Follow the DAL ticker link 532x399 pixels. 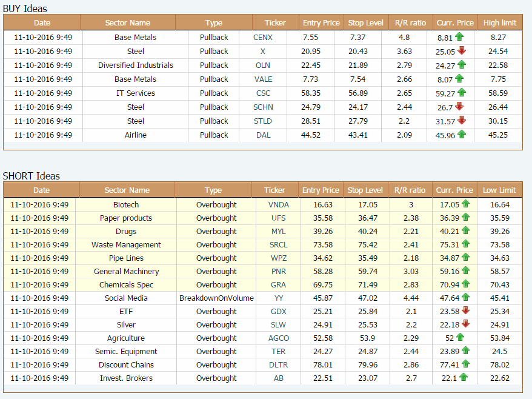pyautogui.click(x=264, y=135)
